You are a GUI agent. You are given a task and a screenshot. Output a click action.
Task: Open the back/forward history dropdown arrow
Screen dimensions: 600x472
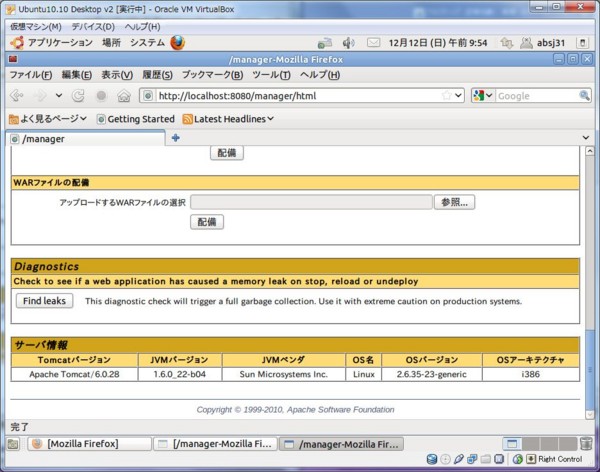click(x=59, y=95)
